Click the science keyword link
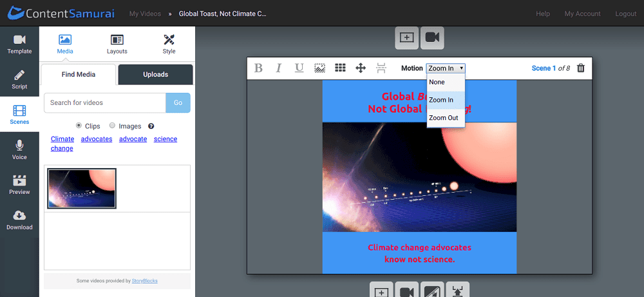The width and height of the screenshot is (644, 297). click(166, 139)
